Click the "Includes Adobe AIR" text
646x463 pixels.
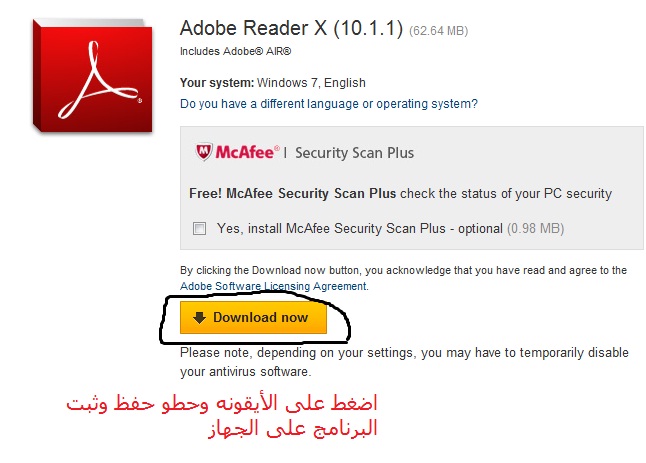pyautogui.click(x=236, y=51)
